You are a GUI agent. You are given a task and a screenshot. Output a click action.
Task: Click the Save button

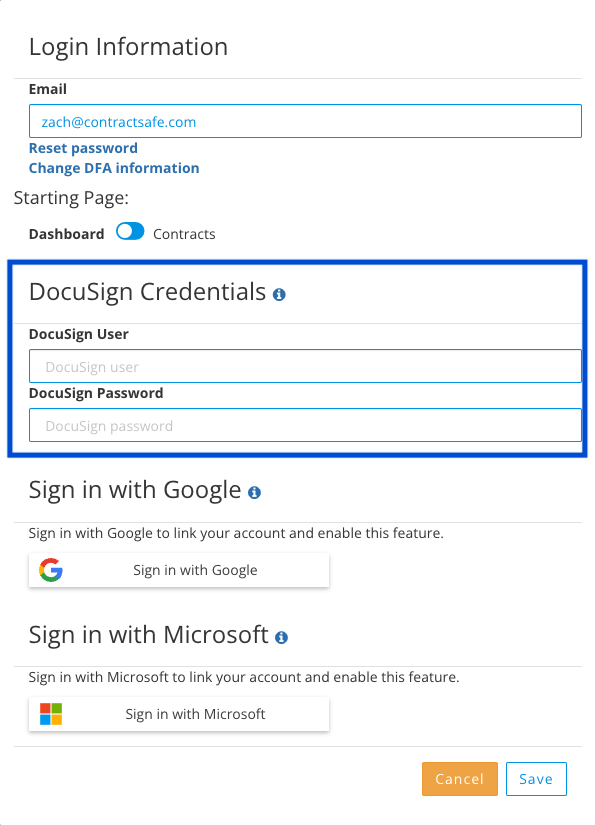tap(536, 779)
